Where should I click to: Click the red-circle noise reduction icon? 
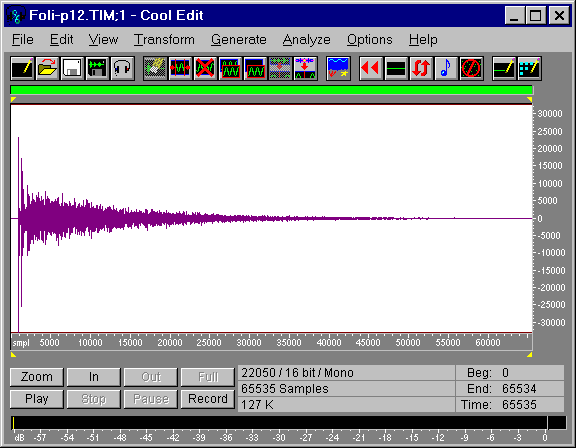click(x=471, y=69)
